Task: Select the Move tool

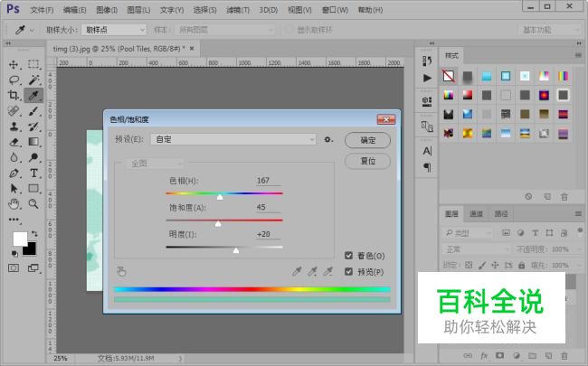Action: 14,64
